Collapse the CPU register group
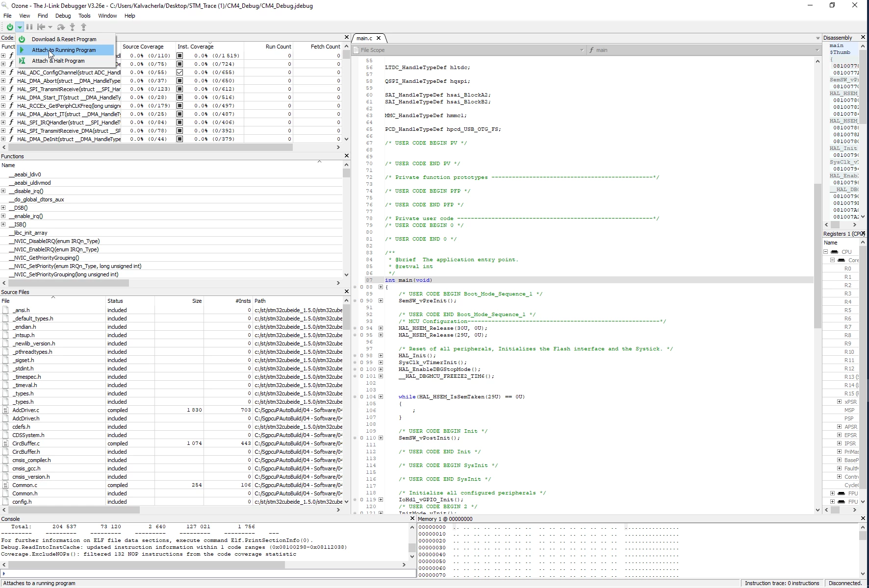This screenshot has width=869, height=588. pos(826,252)
